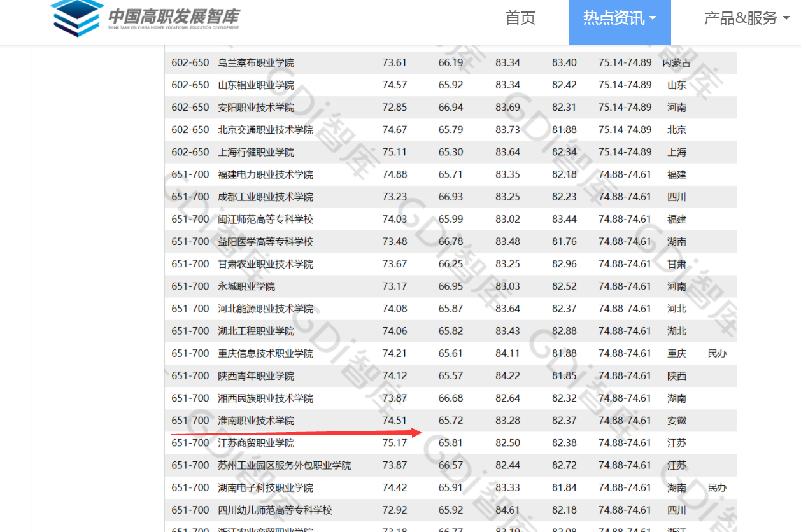Click 民办 tag in 重庆信息技术职业学院 row
The height and width of the screenshot is (532, 801).
point(717,353)
